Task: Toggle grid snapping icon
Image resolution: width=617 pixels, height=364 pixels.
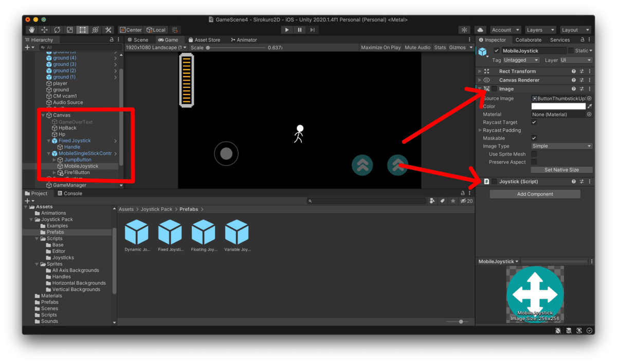Action: pos(175,30)
